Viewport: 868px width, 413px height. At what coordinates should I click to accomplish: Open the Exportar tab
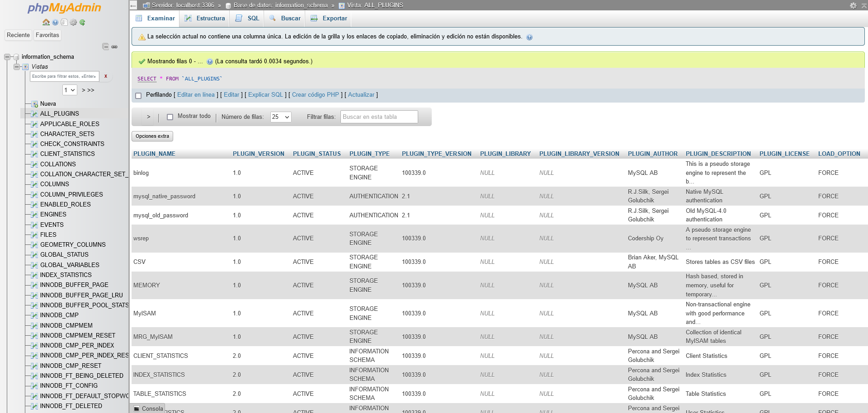(329, 19)
